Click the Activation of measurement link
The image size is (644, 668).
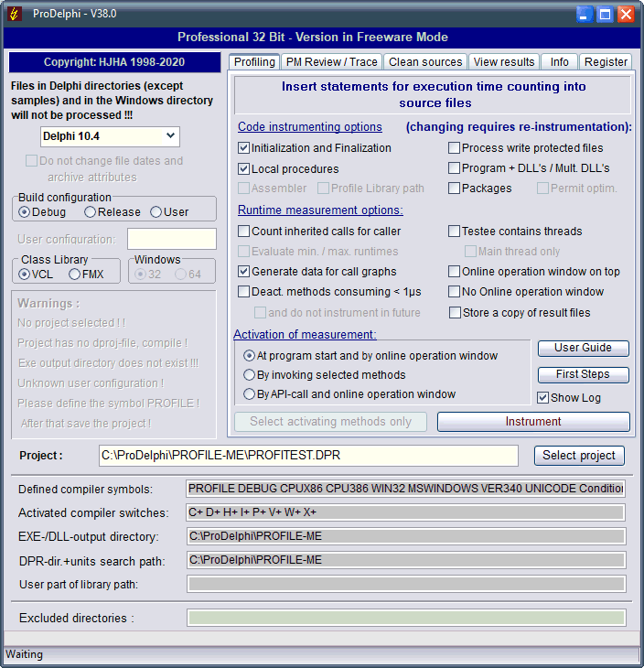pyautogui.click(x=305, y=335)
